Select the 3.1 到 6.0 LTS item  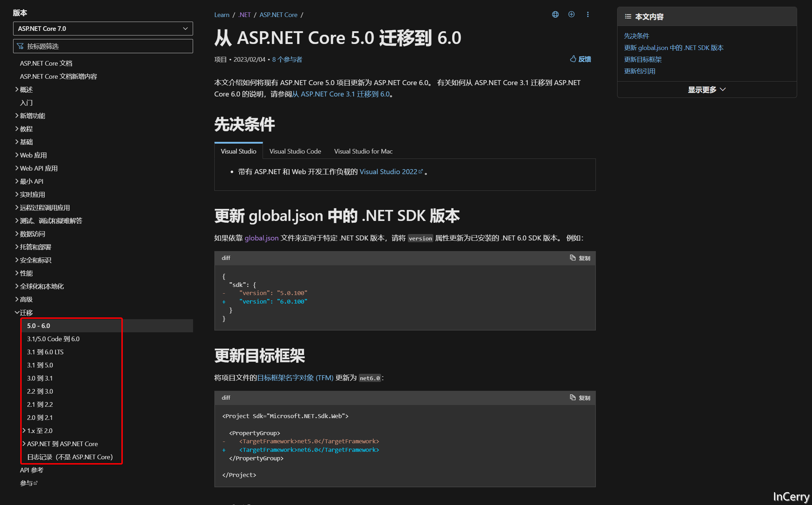(45, 352)
